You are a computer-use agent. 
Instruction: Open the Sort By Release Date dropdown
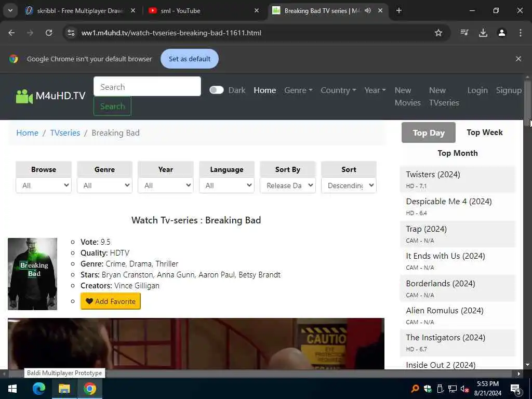[x=288, y=185]
